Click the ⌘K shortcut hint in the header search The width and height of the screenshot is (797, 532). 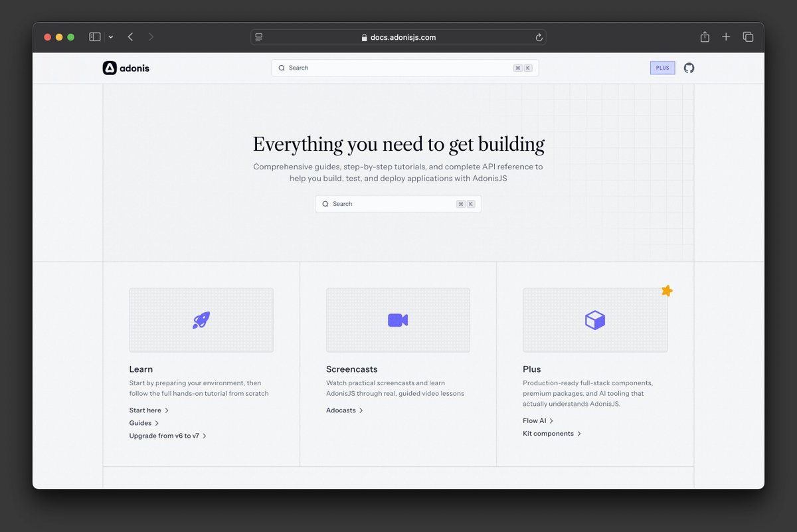tap(523, 68)
